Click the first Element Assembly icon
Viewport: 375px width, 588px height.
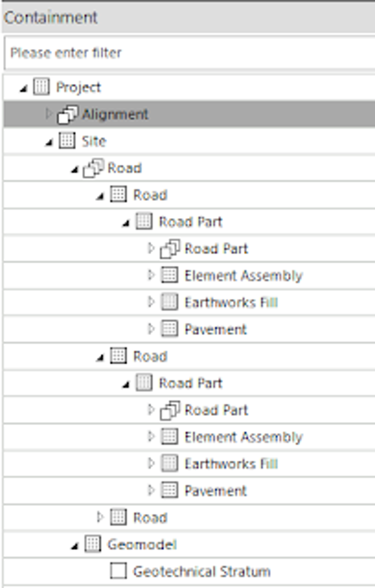(x=169, y=275)
